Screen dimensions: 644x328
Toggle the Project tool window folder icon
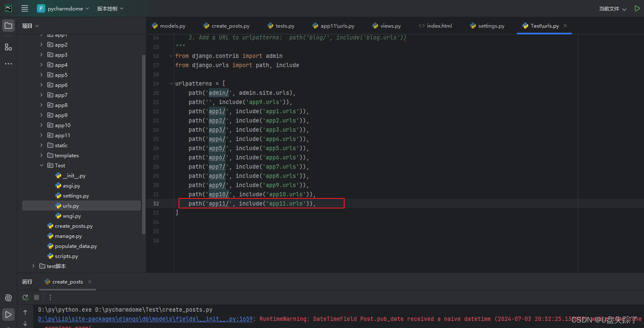point(8,25)
